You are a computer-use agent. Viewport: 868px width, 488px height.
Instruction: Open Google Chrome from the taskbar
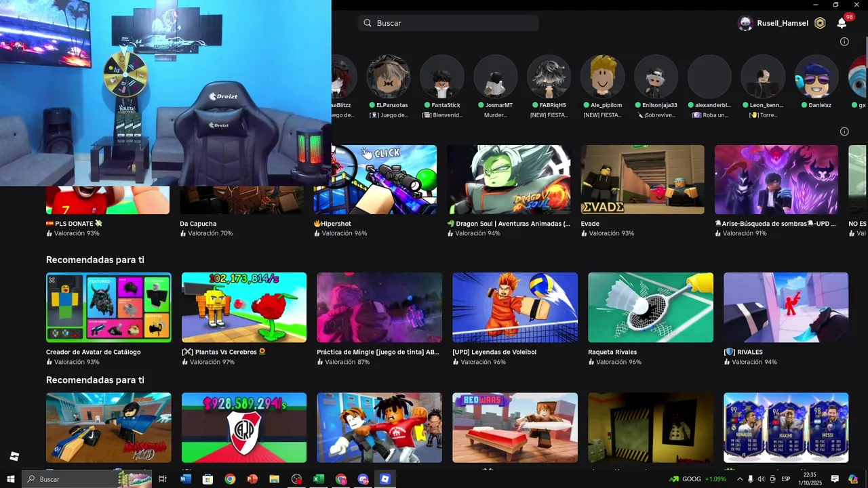point(230,479)
